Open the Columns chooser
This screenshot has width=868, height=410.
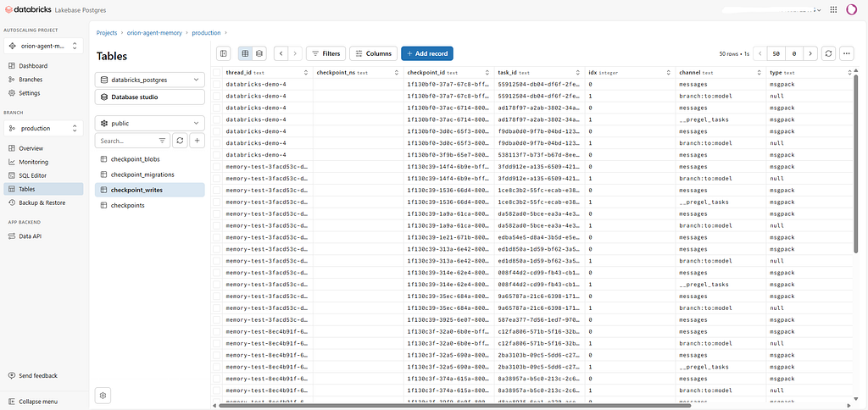(x=373, y=53)
